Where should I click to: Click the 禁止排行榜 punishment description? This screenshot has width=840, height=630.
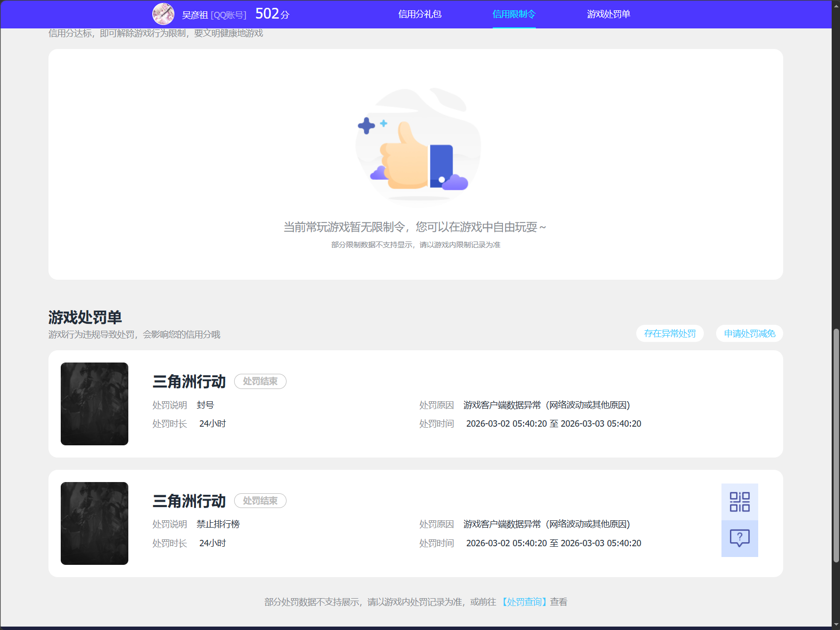(x=218, y=524)
